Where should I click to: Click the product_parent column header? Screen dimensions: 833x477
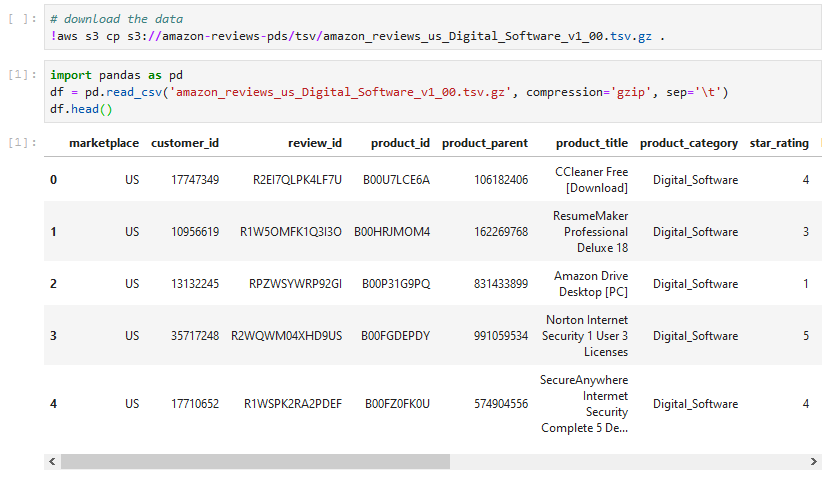tap(485, 143)
